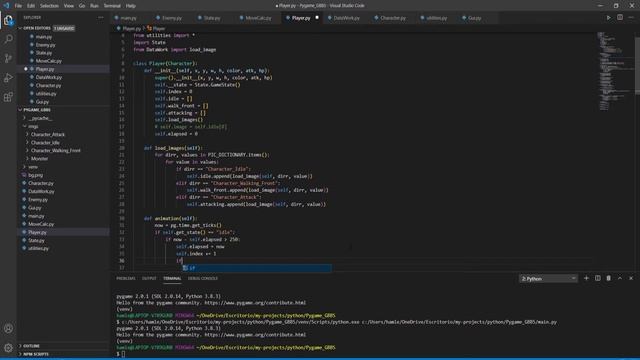Open the terminal selector dropdown '2: Python'
The height and width of the screenshot is (360, 640).
pos(548,278)
